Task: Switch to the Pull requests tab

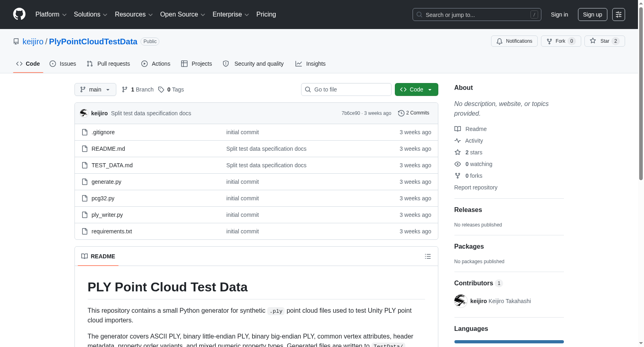Action: coord(108,64)
